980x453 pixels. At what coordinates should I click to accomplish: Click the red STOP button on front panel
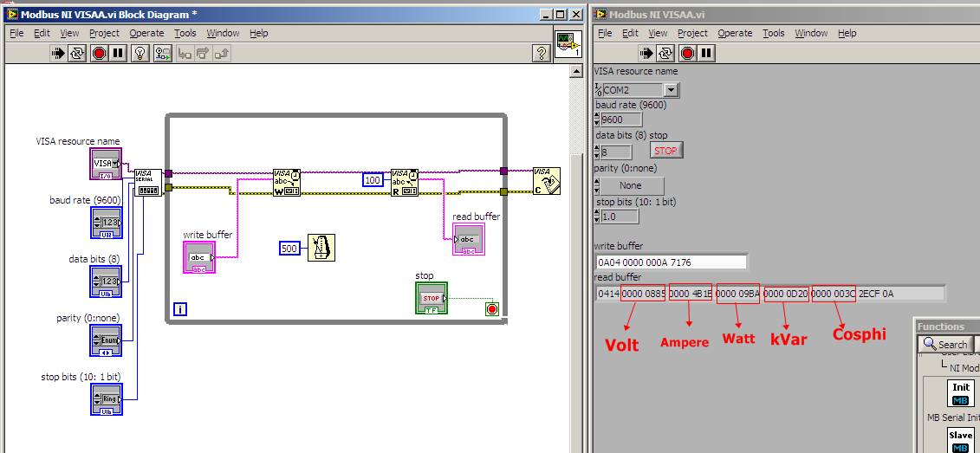666,151
